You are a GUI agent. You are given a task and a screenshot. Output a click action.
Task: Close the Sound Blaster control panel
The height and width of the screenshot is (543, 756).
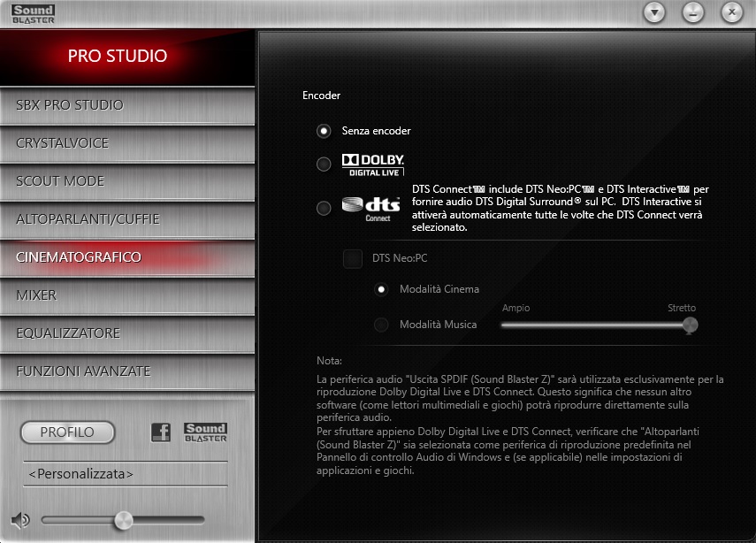pyautogui.click(x=731, y=12)
